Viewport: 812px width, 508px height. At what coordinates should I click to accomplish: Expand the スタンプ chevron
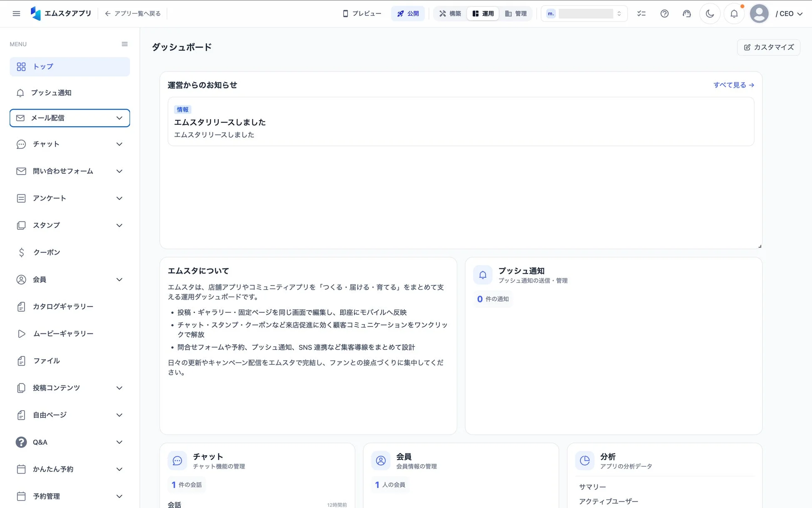pyautogui.click(x=120, y=225)
